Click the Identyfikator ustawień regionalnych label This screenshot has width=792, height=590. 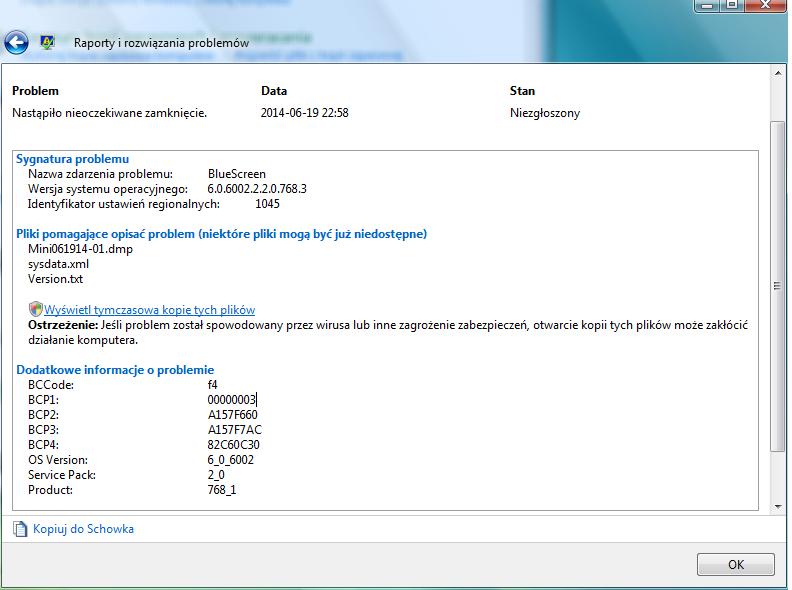coord(124,204)
